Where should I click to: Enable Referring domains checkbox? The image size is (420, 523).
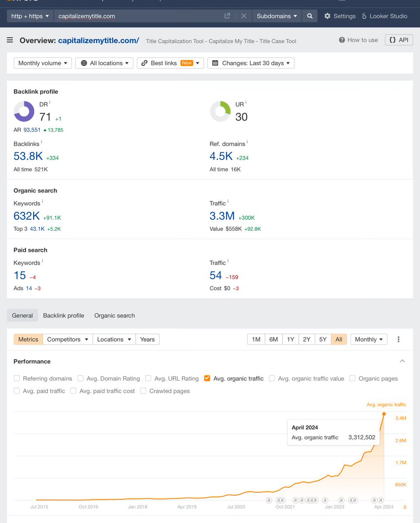pos(17,378)
